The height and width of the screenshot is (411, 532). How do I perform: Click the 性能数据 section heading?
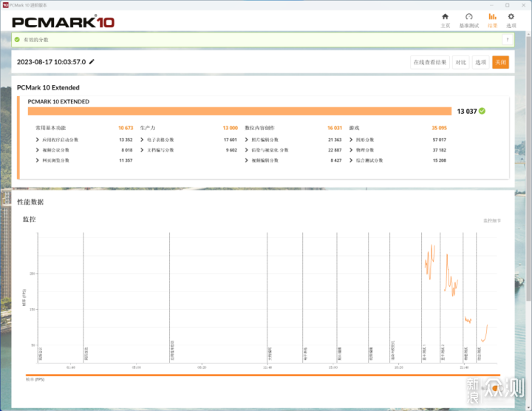[x=30, y=202]
